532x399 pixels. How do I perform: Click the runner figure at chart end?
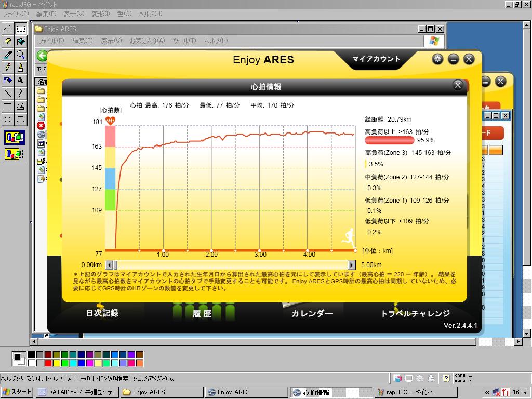pos(349,238)
